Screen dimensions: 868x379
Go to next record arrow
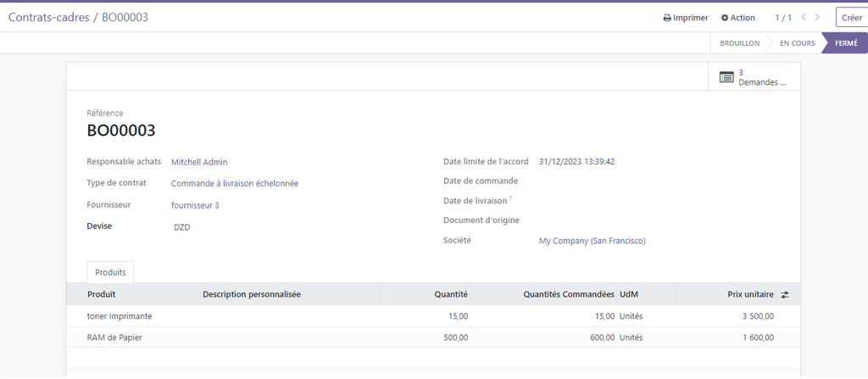point(817,17)
